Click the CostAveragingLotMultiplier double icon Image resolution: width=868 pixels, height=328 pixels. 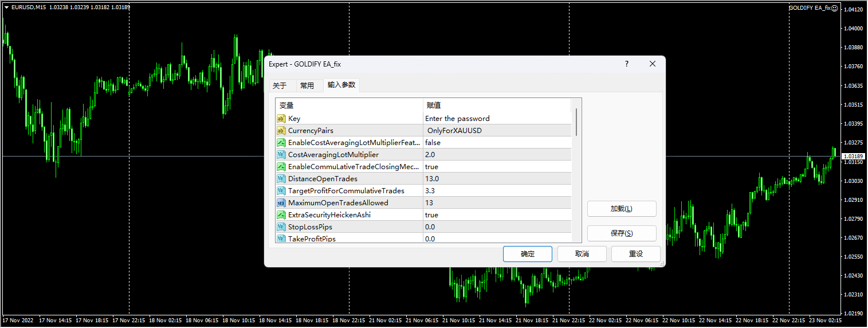[281, 155]
